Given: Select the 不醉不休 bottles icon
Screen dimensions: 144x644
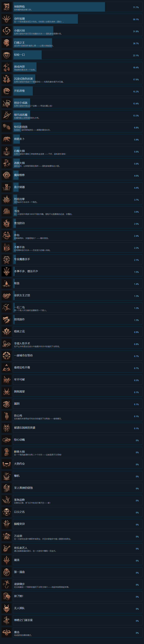Looking at the screenshot, I should click(x=7, y=247).
